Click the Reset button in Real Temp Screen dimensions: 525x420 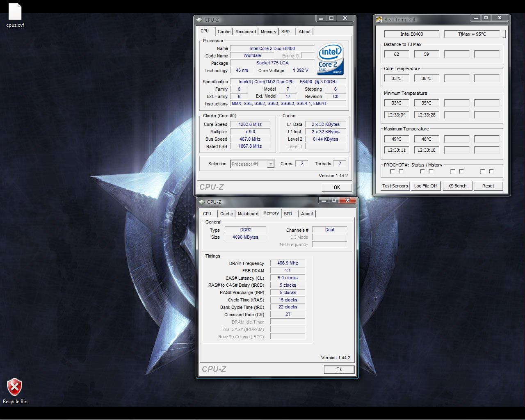488,186
